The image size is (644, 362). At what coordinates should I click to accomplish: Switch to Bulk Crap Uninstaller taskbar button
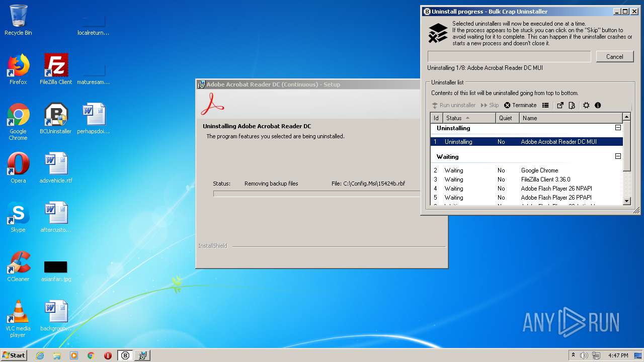pos(125,355)
